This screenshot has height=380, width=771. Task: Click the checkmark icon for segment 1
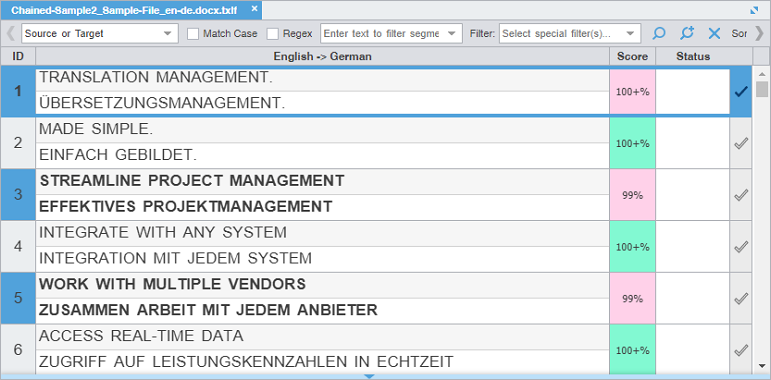(741, 91)
